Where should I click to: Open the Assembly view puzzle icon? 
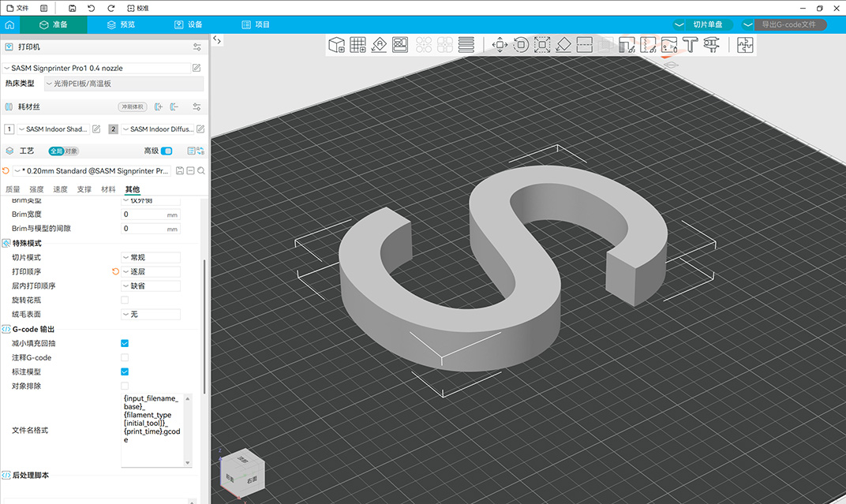tap(744, 45)
